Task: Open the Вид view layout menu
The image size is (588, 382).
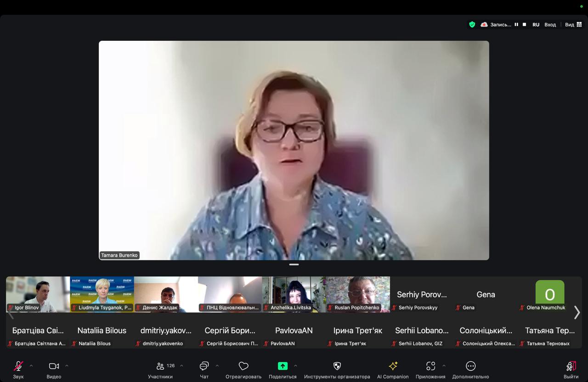Action: point(573,25)
